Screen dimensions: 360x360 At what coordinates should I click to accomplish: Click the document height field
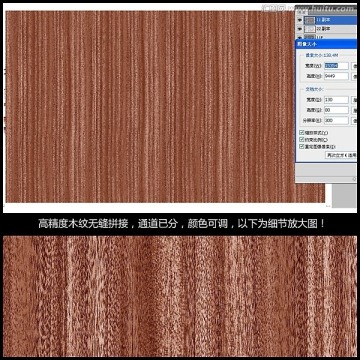click(336, 110)
